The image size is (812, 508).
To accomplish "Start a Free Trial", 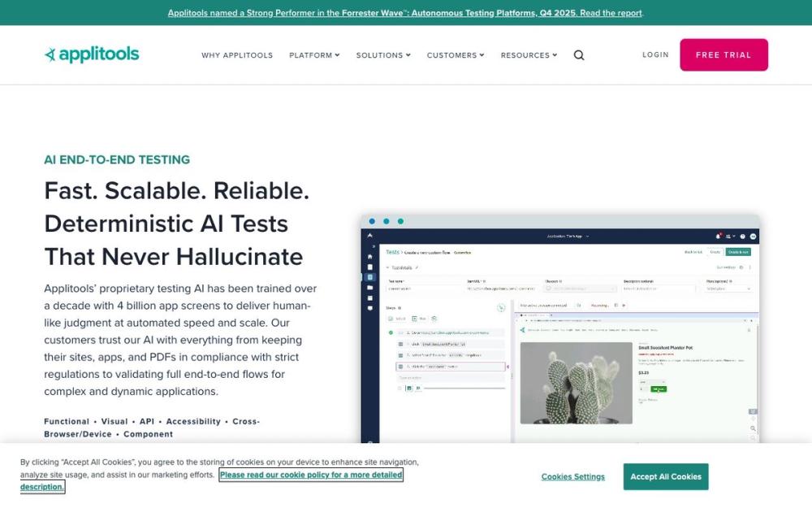I will pyautogui.click(x=723, y=55).
